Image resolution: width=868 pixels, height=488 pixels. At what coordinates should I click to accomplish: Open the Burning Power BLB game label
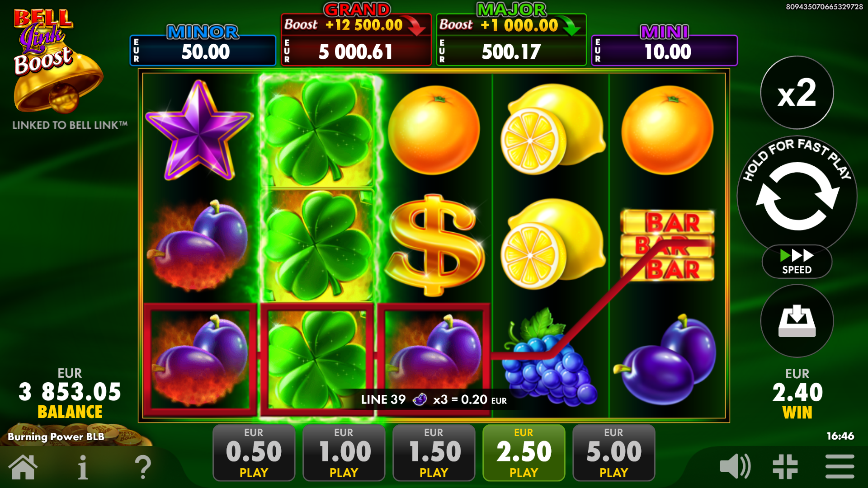click(56, 436)
